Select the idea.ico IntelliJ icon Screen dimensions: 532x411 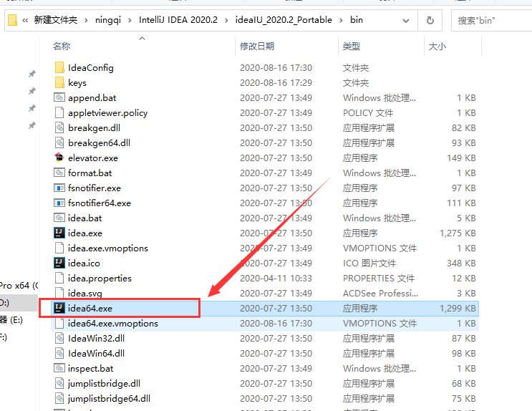pos(59,263)
